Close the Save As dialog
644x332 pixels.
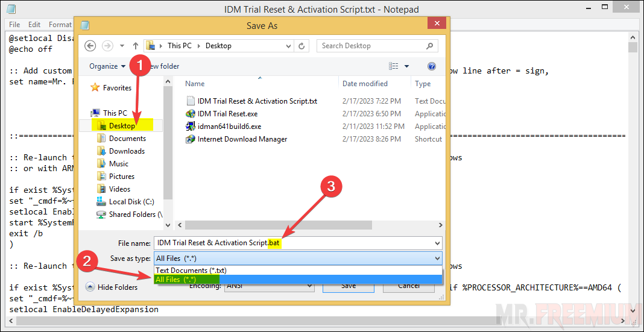point(437,23)
